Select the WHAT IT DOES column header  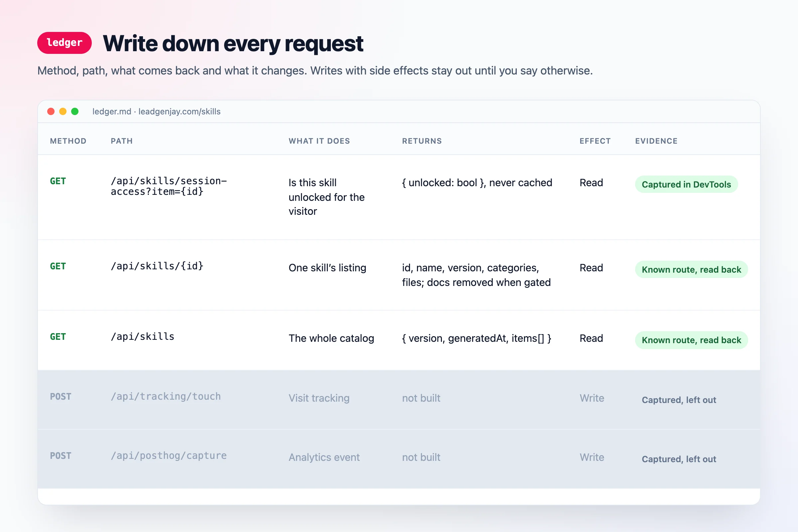click(x=319, y=141)
